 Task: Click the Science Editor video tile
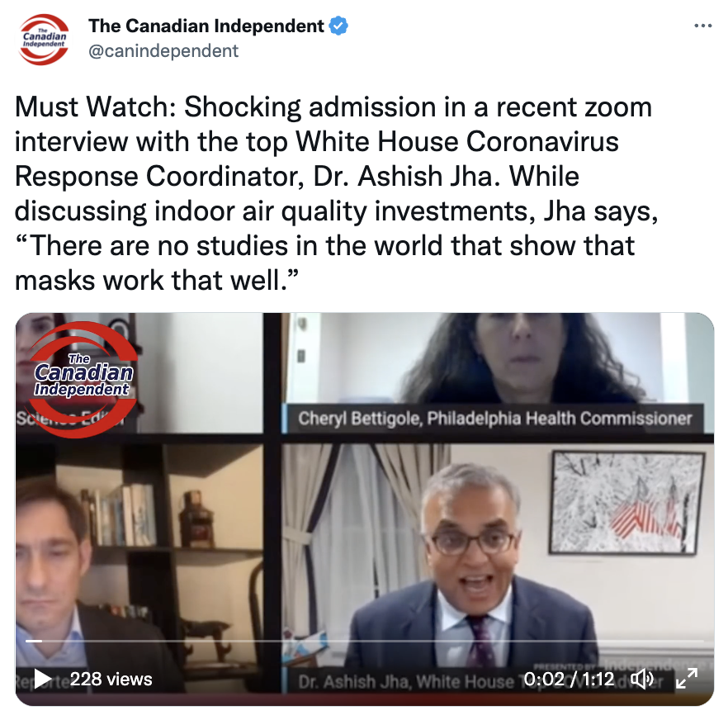click(139, 372)
